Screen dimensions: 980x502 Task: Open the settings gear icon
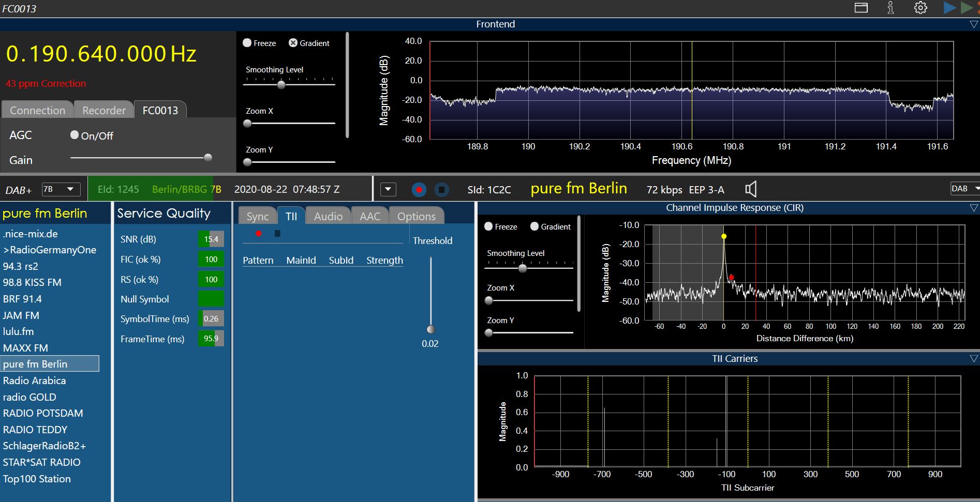(x=920, y=8)
